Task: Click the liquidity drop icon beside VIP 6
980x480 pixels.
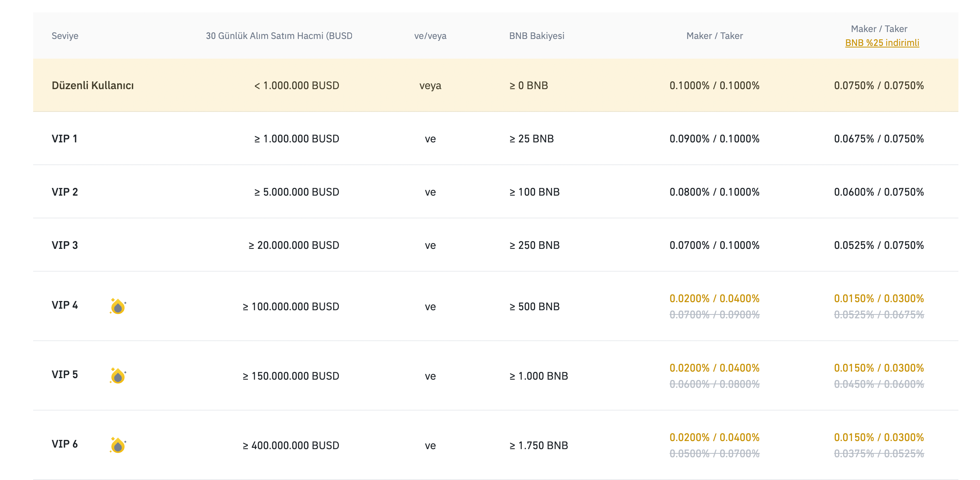Action: click(x=118, y=445)
